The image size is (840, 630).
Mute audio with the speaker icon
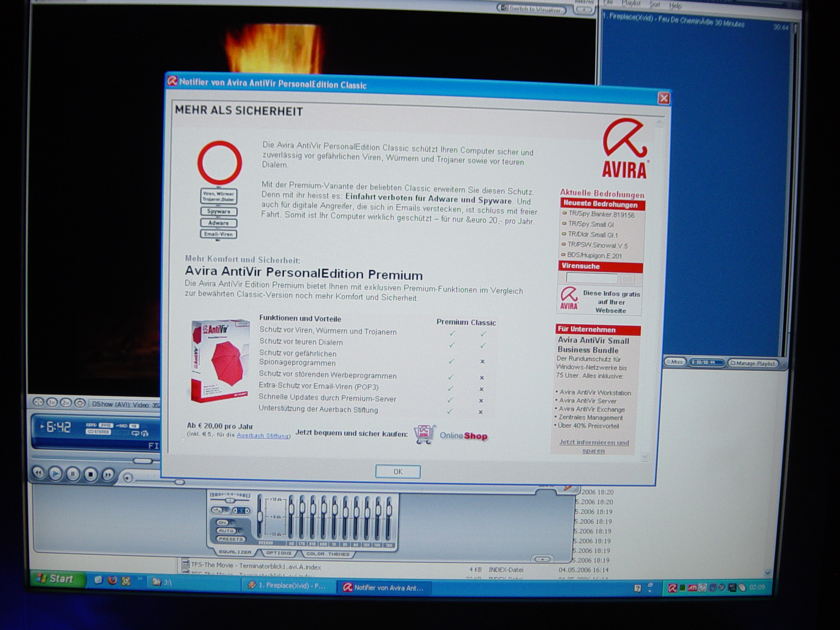click(x=128, y=478)
